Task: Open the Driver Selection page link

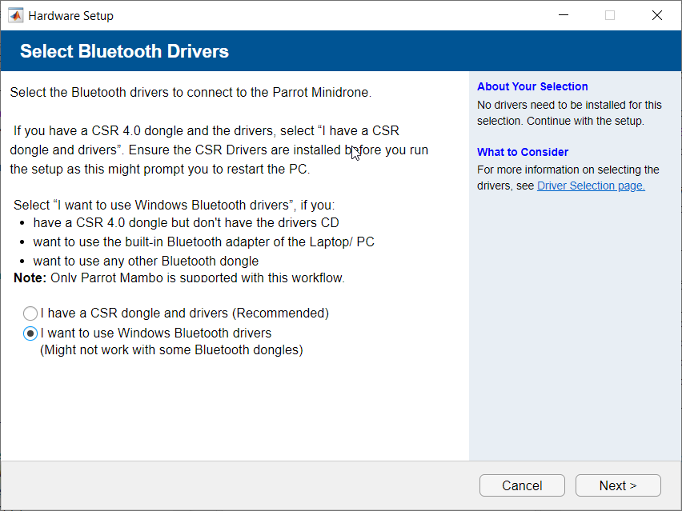Action: (590, 185)
